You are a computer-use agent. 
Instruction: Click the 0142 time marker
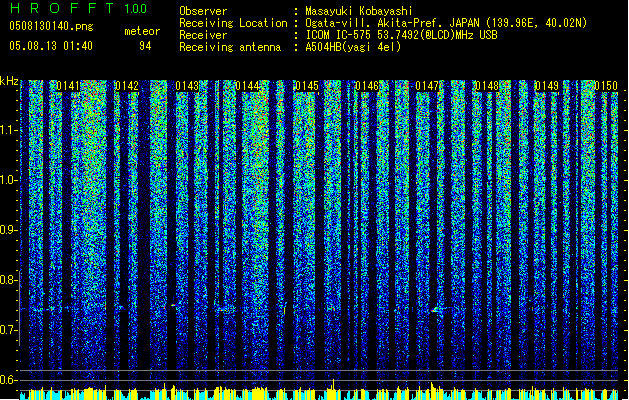click(127, 86)
